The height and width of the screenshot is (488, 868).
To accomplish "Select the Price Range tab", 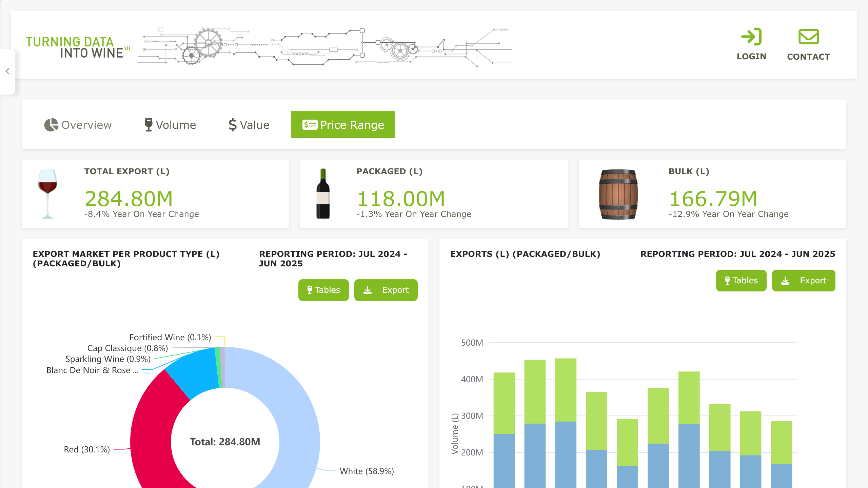I will pyautogui.click(x=343, y=125).
